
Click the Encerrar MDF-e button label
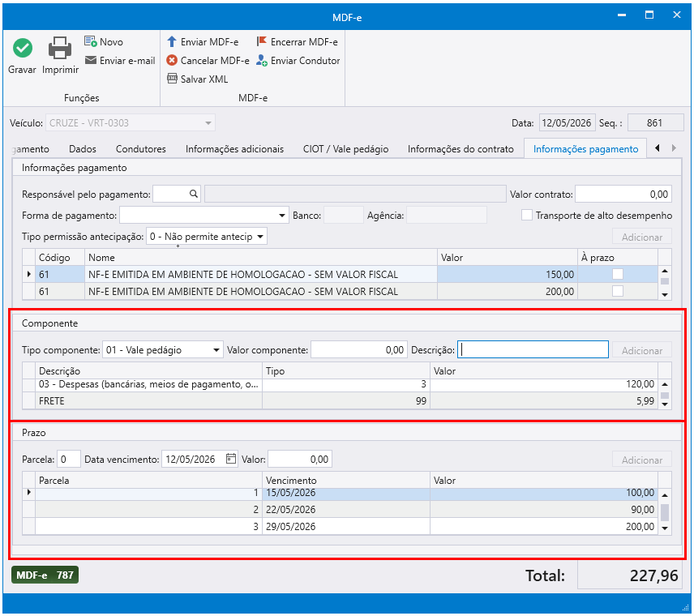coord(304,41)
